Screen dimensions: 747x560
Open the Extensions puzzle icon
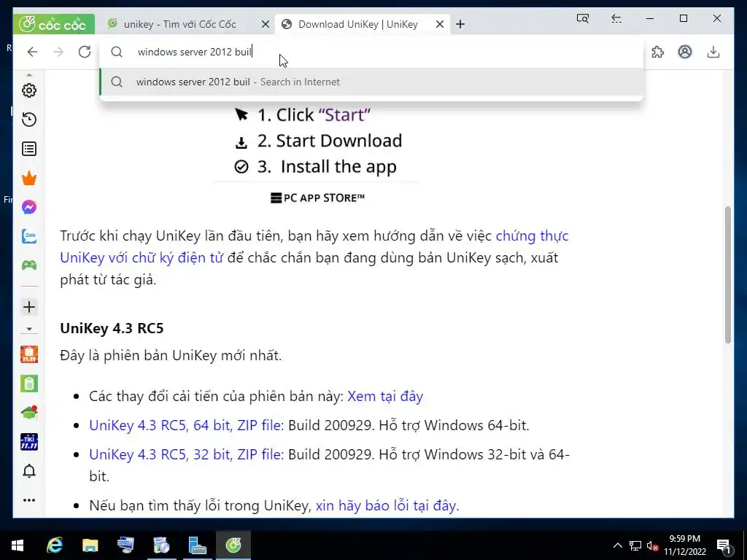pos(657,52)
